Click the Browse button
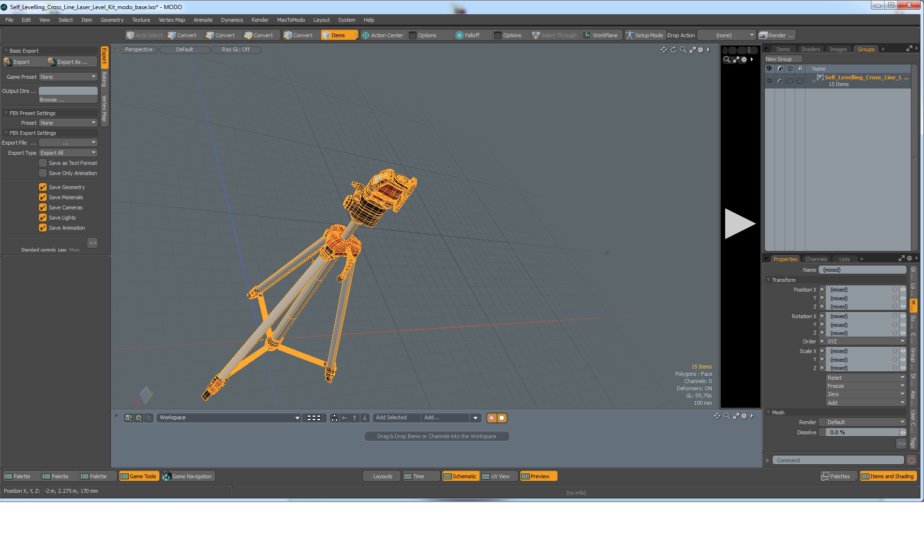The height and width of the screenshot is (560, 924). tap(68, 100)
